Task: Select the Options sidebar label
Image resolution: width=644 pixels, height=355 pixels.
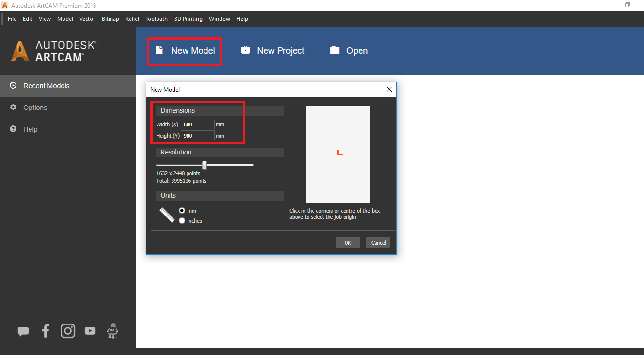Action: (x=35, y=108)
